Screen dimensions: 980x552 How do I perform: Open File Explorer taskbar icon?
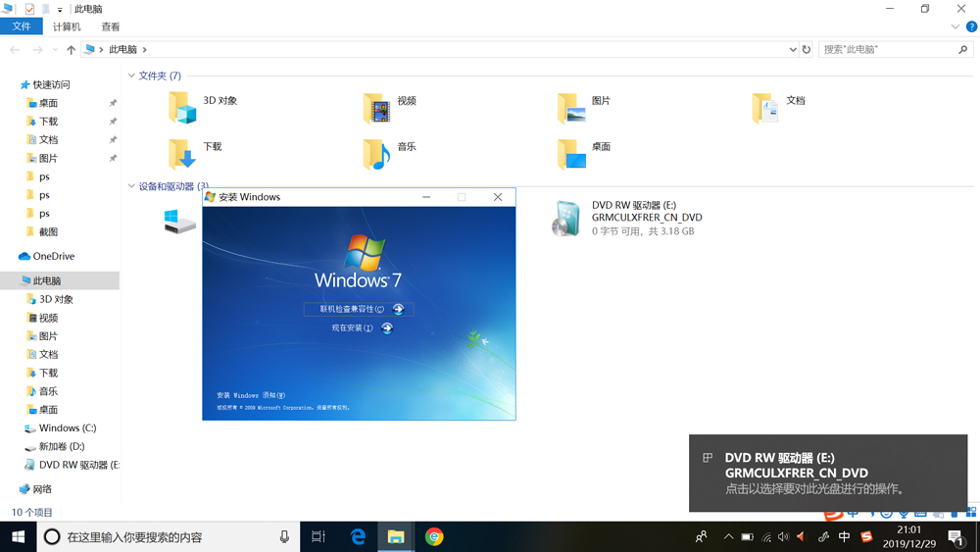[396, 537]
